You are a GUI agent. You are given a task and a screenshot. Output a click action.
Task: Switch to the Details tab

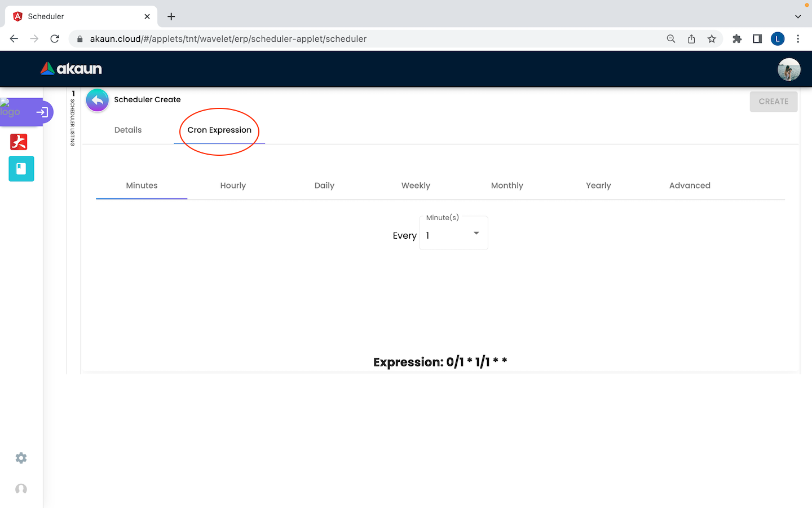(128, 130)
